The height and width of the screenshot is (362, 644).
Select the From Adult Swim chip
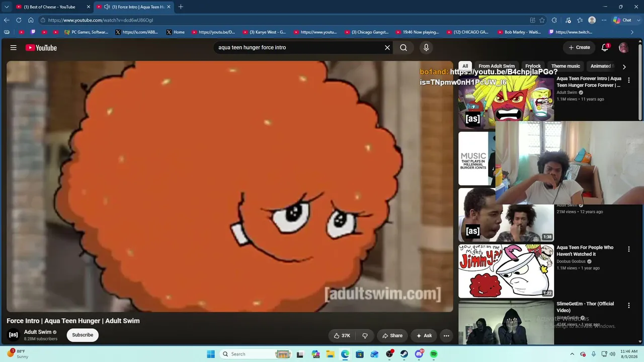[x=497, y=66]
